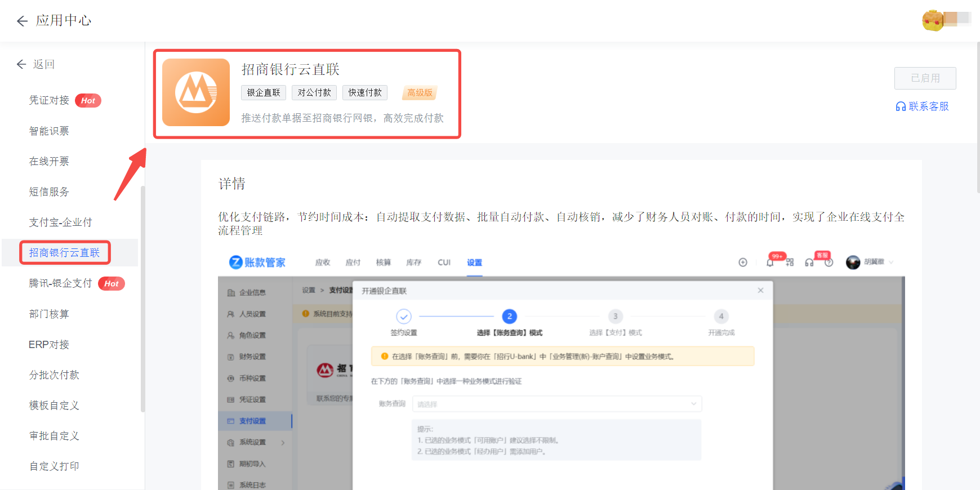Click the 返回 text in sidebar
The height and width of the screenshot is (490, 980).
tap(44, 64)
